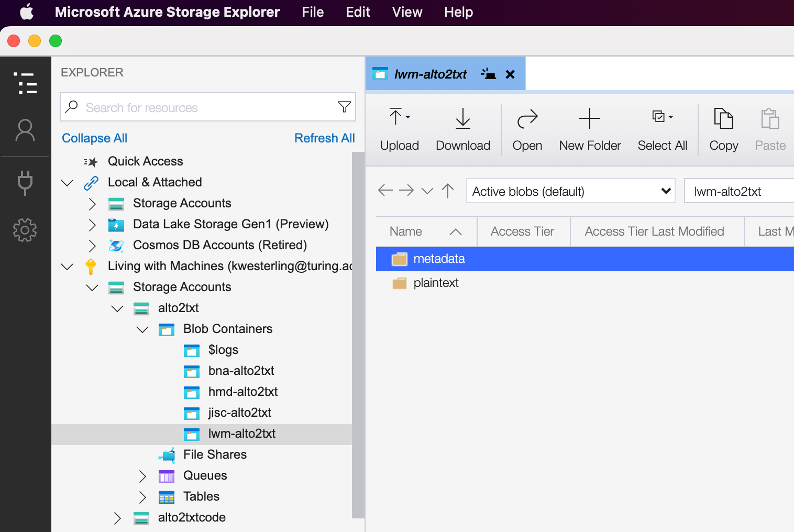Sort by Access Tier Last Modified column

(x=657, y=231)
